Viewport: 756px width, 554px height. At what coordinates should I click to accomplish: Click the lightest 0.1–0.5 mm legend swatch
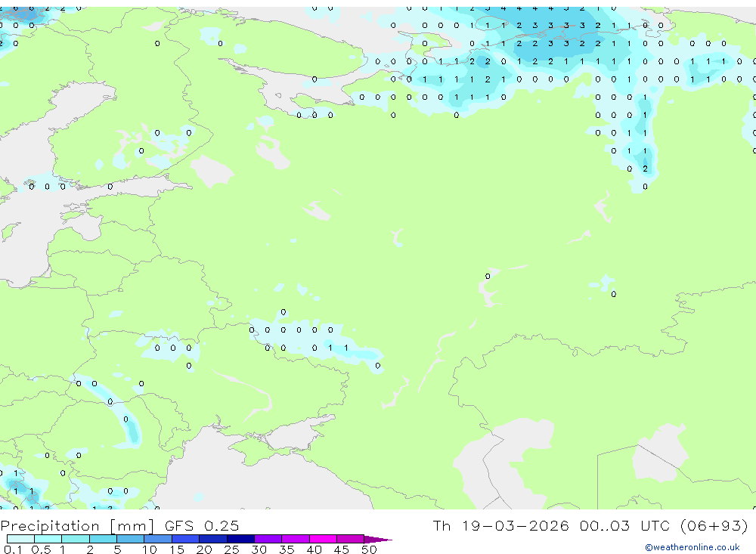(20, 539)
